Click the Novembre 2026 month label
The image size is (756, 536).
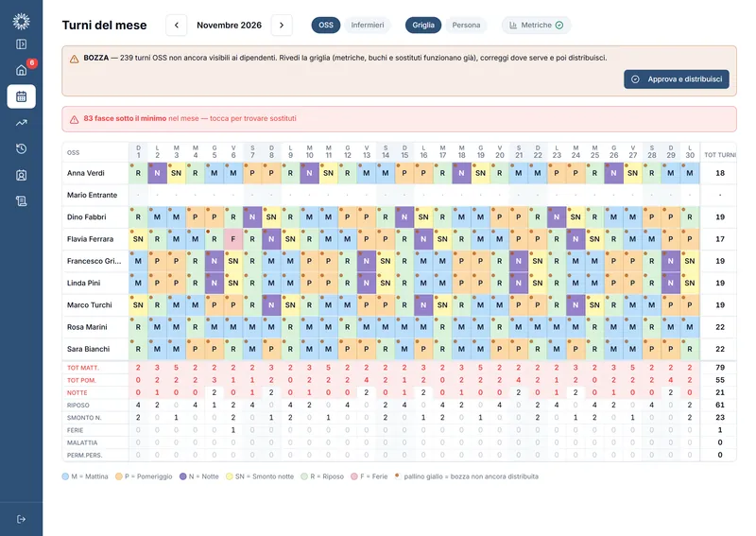click(229, 26)
